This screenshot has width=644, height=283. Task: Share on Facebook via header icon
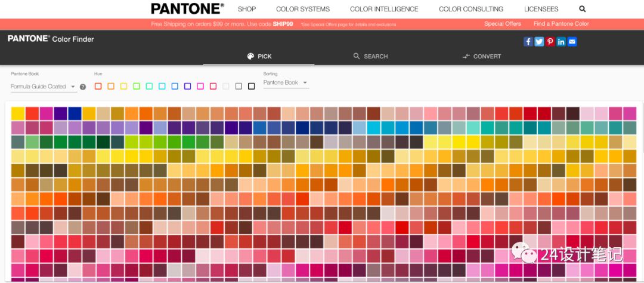528,41
